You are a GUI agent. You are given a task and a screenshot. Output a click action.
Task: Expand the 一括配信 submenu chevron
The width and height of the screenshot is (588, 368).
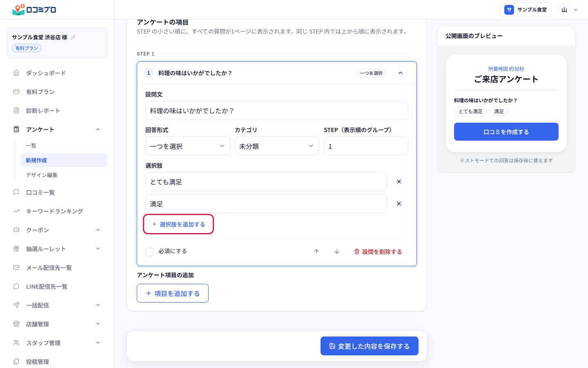(98, 305)
